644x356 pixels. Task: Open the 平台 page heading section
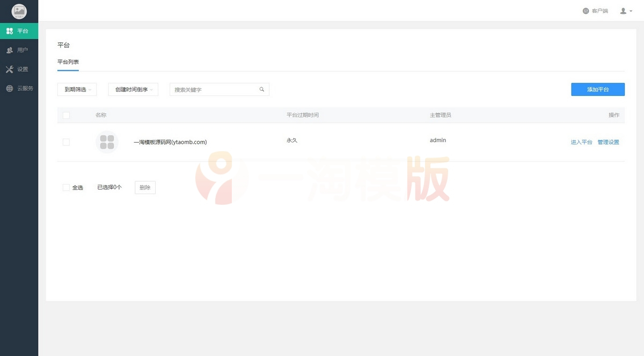coord(64,45)
